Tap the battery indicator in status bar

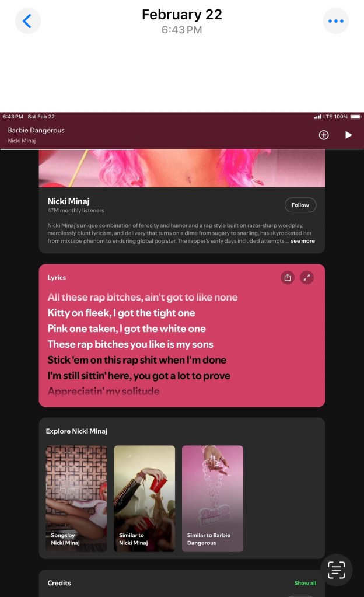[356, 117]
